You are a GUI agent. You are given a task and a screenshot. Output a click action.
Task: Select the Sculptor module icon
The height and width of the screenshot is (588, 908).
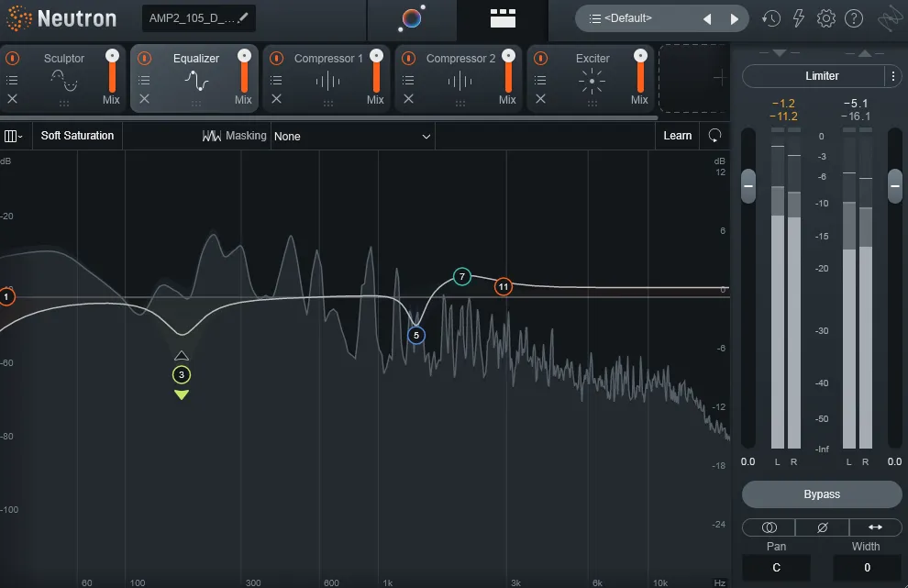63,83
